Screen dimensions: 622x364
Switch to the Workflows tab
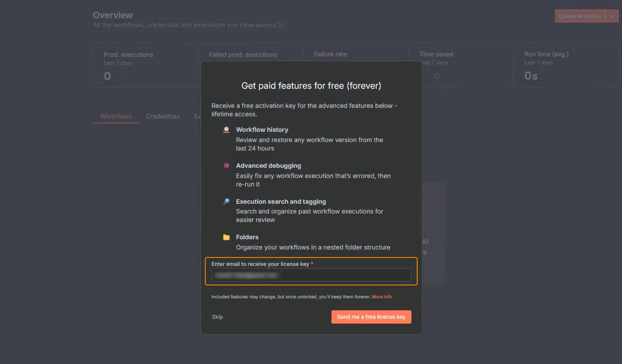coord(116,116)
